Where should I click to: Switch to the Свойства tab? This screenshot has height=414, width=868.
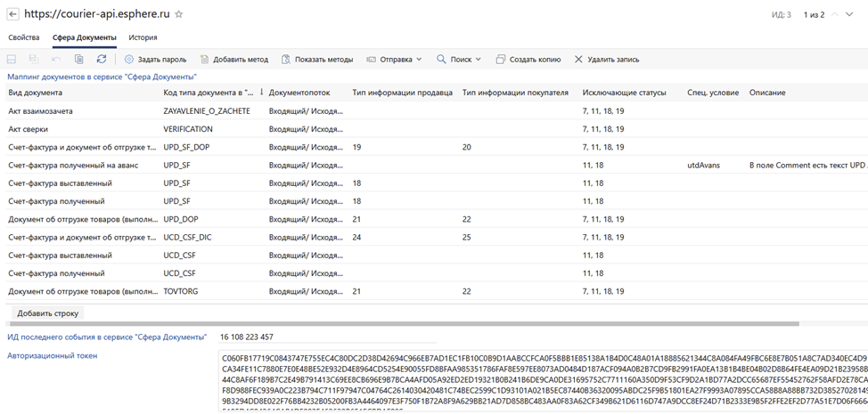(x=24, y=37)
